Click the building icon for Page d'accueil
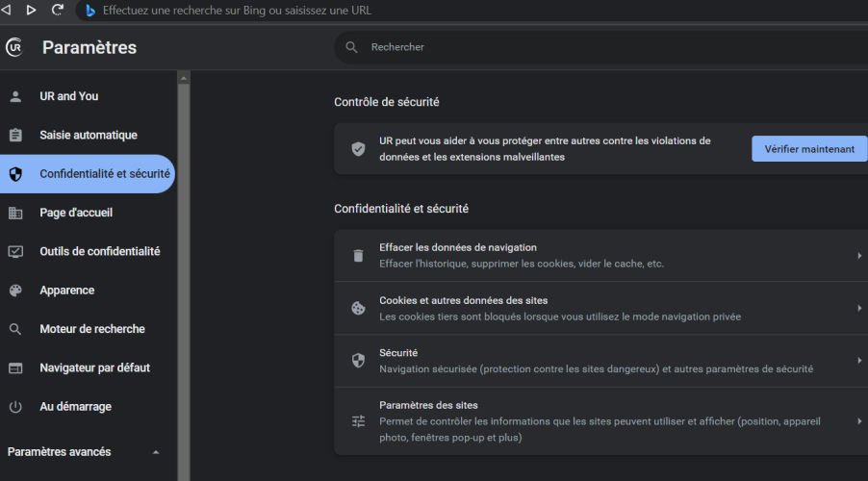The width and height of the screenshot is (868, 481). tap(15, 213)
